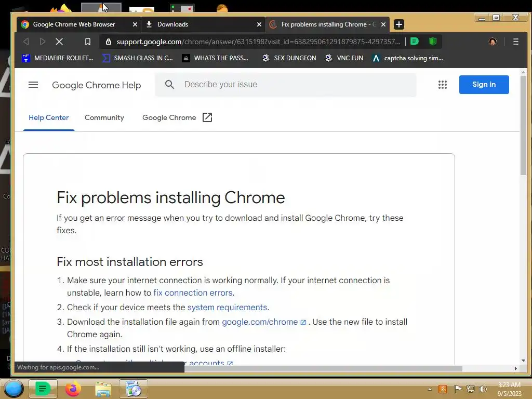Click the page vertical scrollbar thumb
Screen dimensions: 532x399
point(523,125)
